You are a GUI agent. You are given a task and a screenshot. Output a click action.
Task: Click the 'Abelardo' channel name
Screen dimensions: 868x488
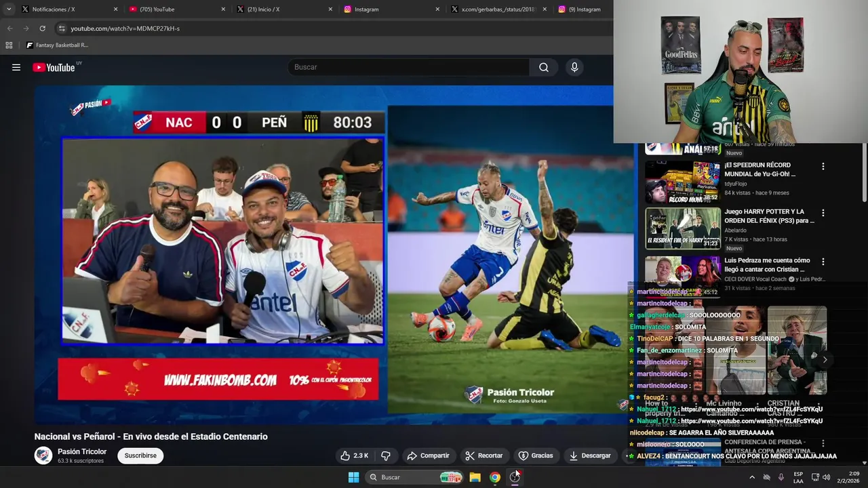(735, 230)
